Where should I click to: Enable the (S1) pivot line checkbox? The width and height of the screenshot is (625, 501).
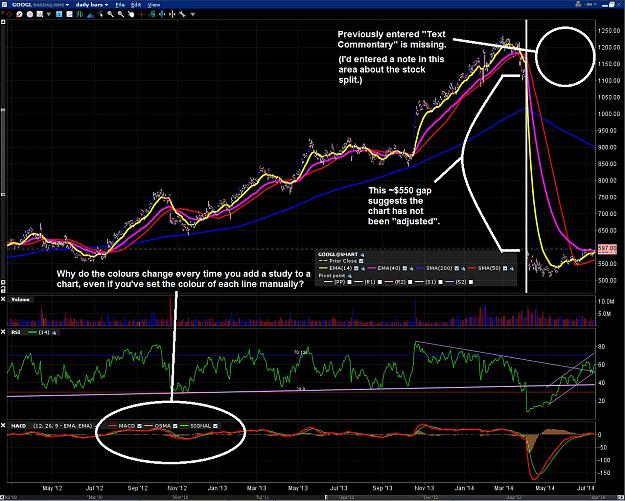pyautogui.click(x=440, y=282)
